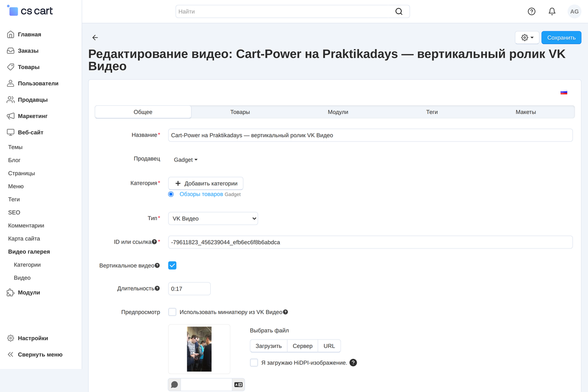Click the thumbnail alt-text input field

click(x=206, y=385)
